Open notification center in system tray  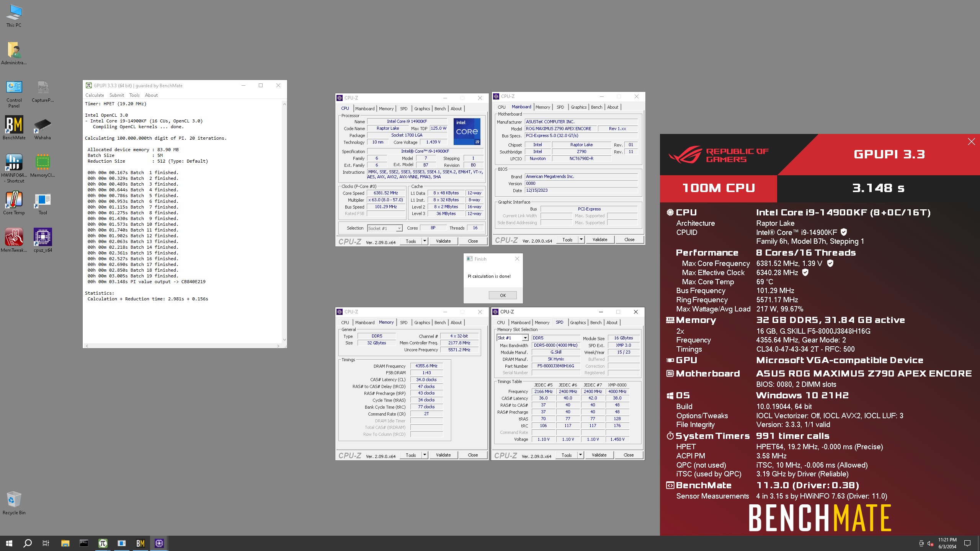click(967, 543)
